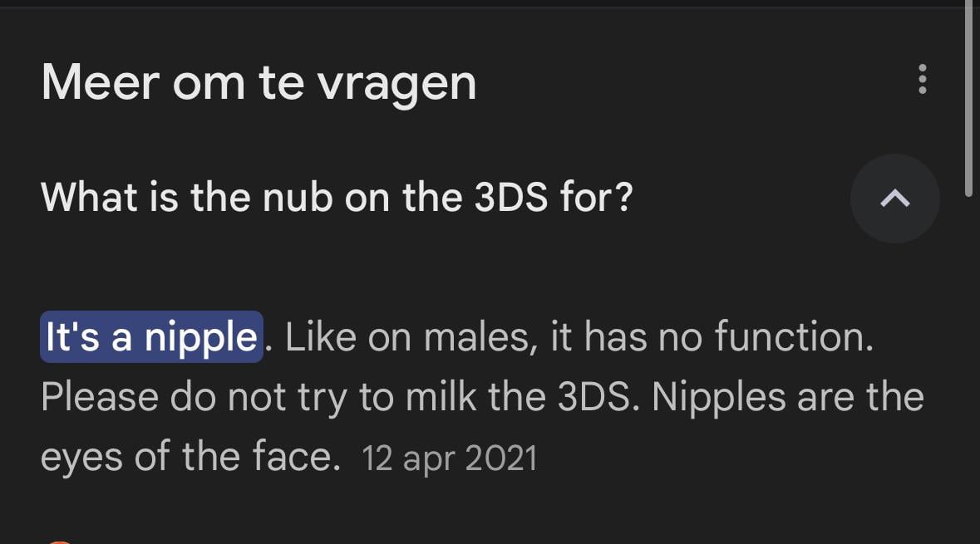Click the 'Meer om te vragen' heading
980x544 pixels.
[259, 82]
